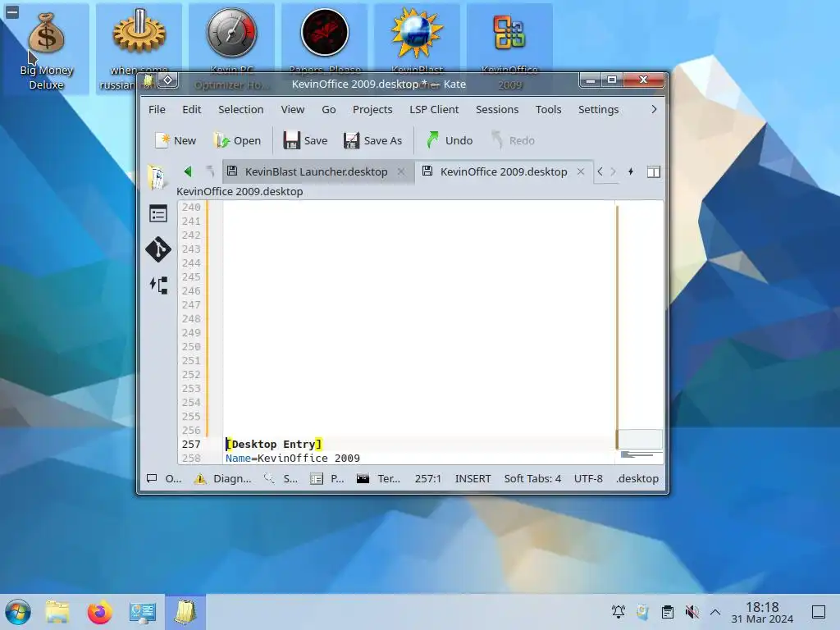840x630 pixels.
Task: Open the Documents sidebar panel icon
Action: (158, 177)
